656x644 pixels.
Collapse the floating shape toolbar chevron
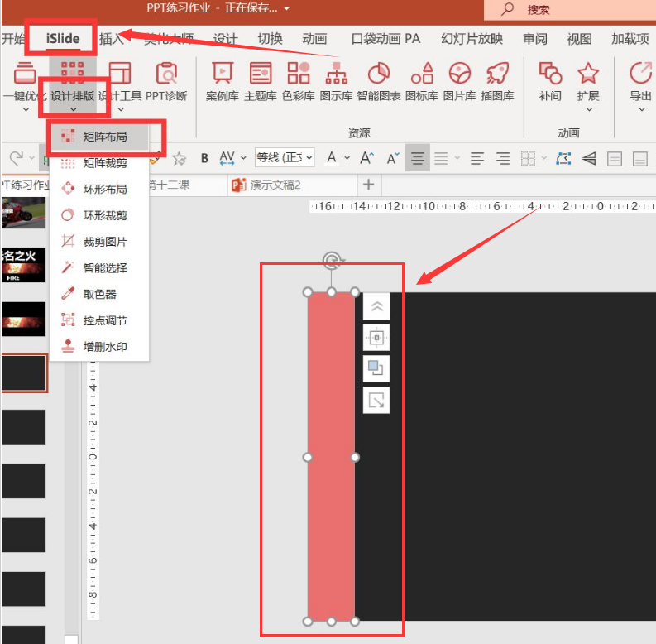coord(376,306)
